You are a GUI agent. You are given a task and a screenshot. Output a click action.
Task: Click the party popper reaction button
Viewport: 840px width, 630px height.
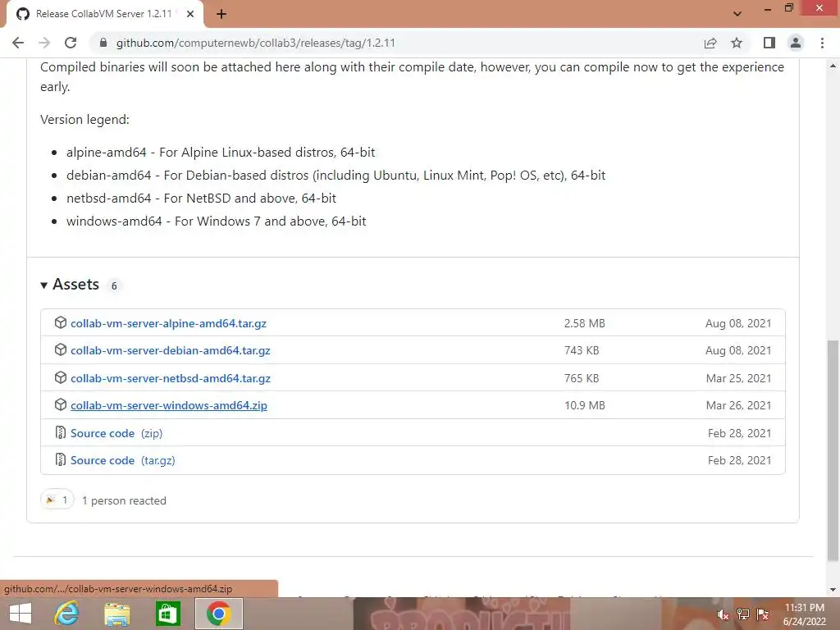(57, 500)
